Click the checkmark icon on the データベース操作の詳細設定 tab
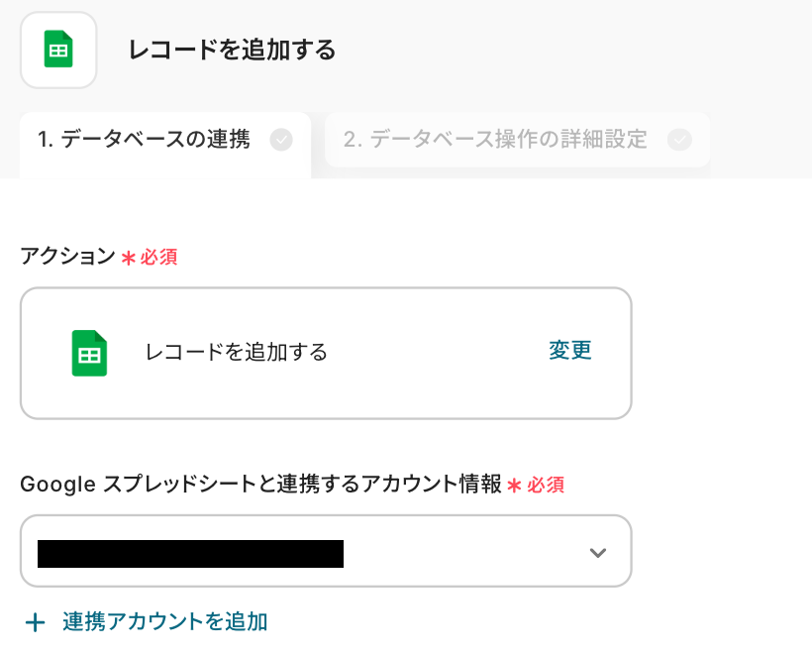Viewport: 812px width, 654px height. point(679,140)
